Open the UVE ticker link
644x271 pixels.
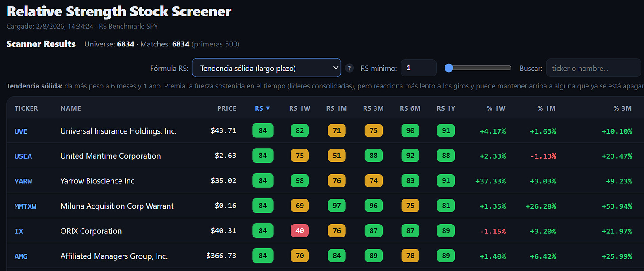click(21, 131)
